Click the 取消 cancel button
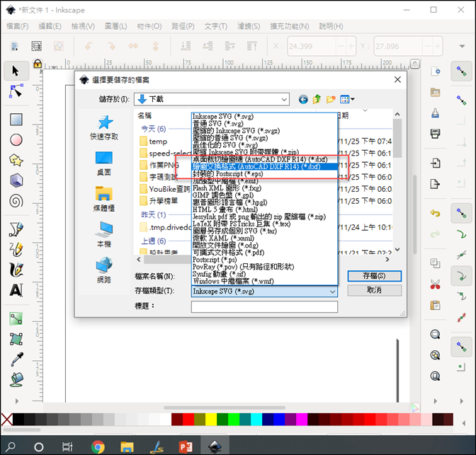This screenshot has width=476, height=455. pyautogui.click(x=374, y=290)
